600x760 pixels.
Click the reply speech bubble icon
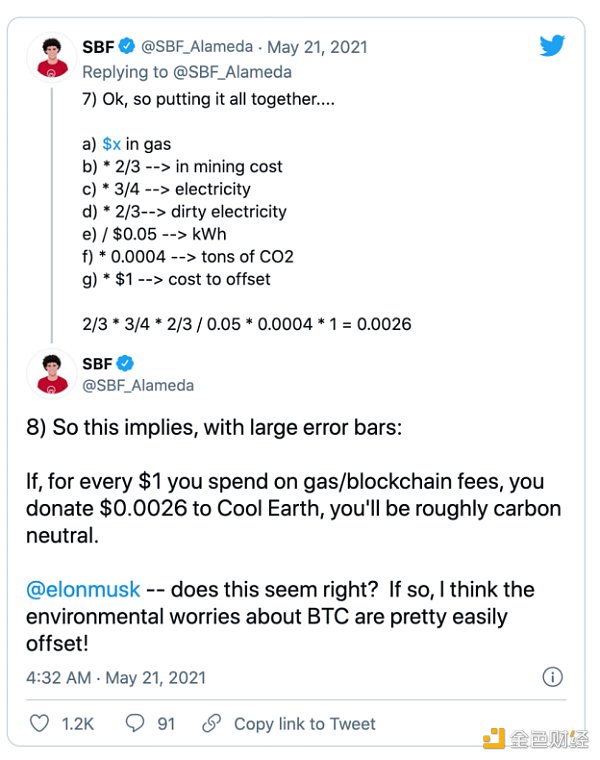click(136, 723)
